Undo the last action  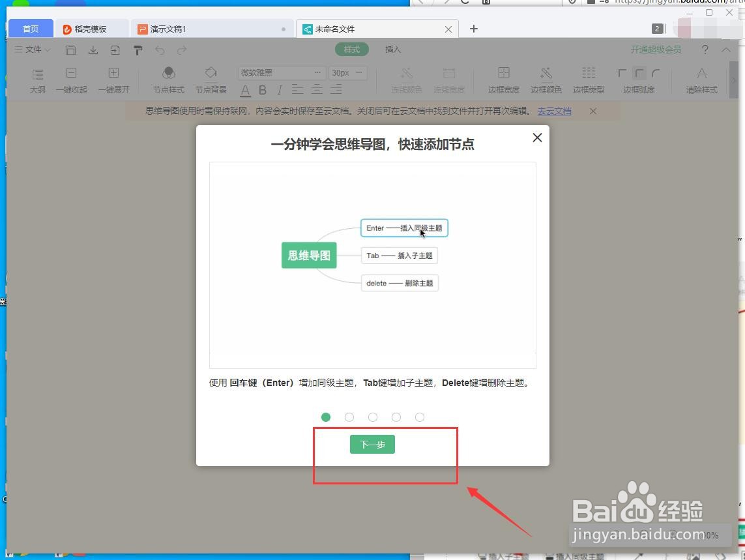160,50
